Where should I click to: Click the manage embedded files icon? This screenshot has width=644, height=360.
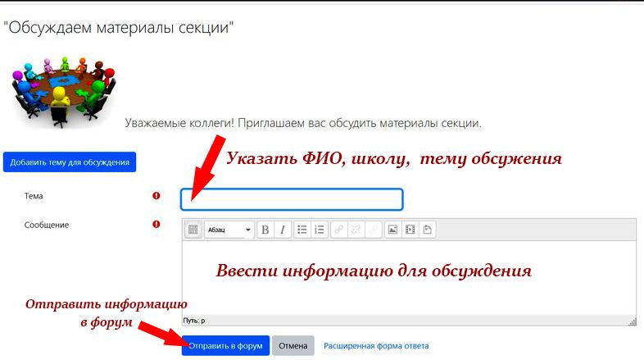tap(427, 230)
